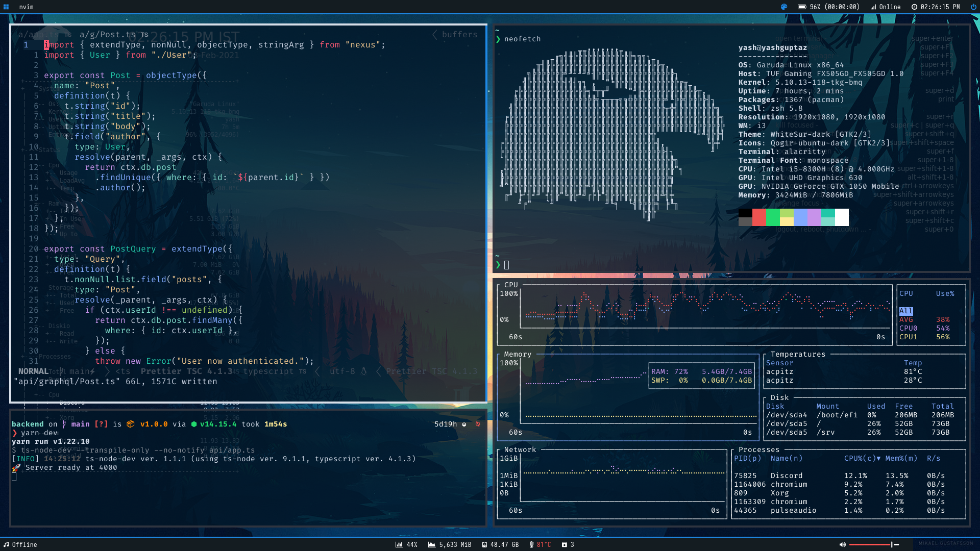
Task: Click the power icon at top right
Action: 973,7
